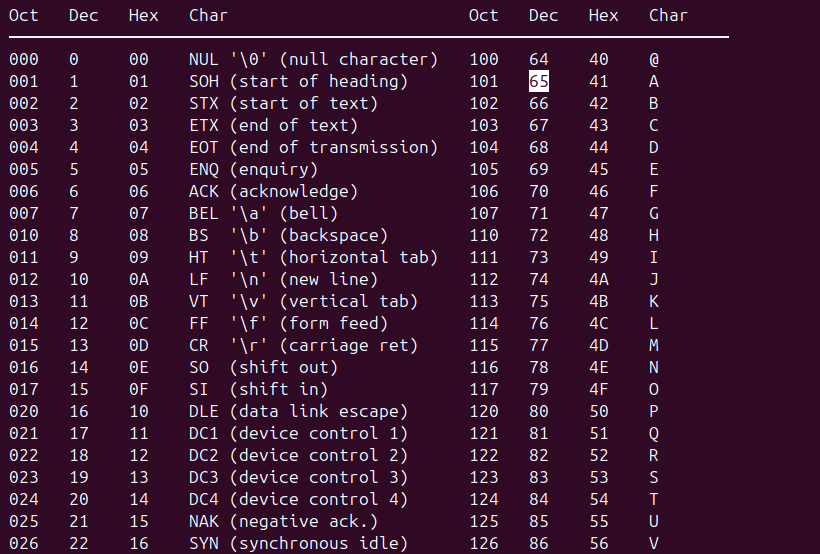Click the letter 'Q' in the right Char column

(654, 433)
